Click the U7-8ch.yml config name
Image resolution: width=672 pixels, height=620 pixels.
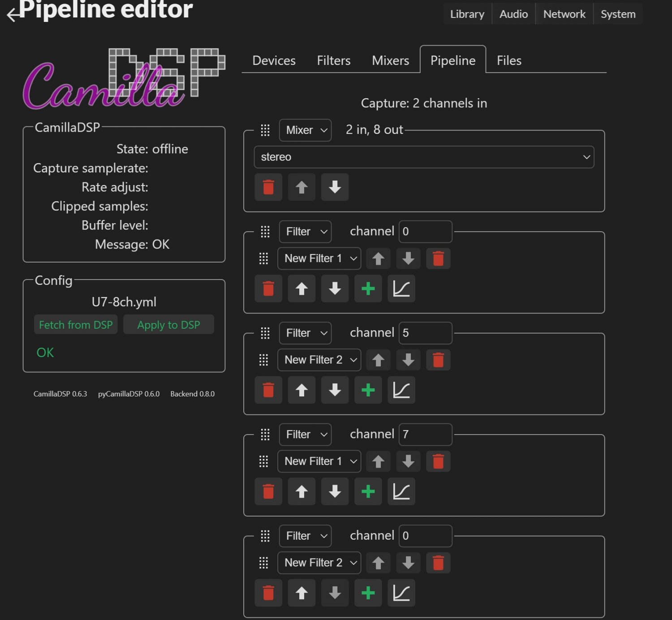[124, 302]
